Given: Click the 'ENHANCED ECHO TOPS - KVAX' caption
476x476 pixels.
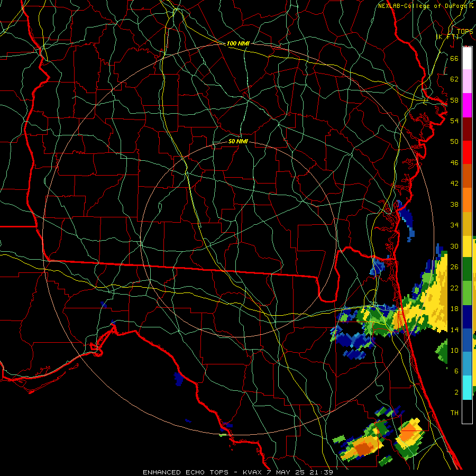Looking at the screenshot, I should coord(200,472).
